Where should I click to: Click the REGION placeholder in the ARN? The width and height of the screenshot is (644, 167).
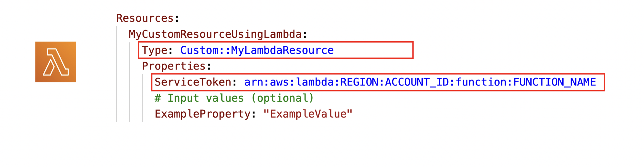359,82
